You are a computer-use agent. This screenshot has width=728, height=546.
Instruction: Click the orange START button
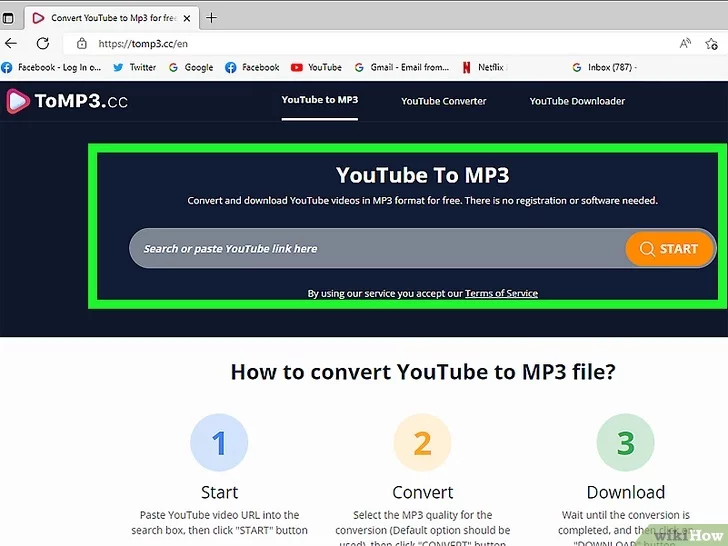point(669,249)
